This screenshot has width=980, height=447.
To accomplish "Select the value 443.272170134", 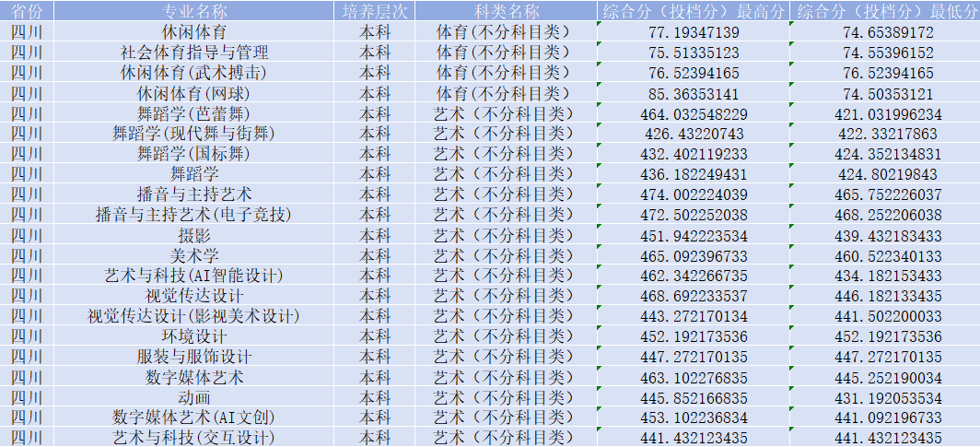I will click(694, 316).
